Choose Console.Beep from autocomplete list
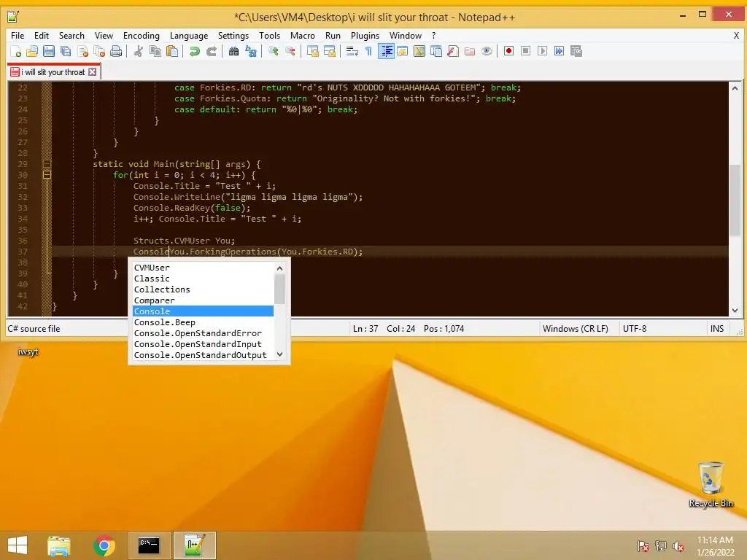The height and width of the screenshot is (560, 747). (x=203, y=322)
